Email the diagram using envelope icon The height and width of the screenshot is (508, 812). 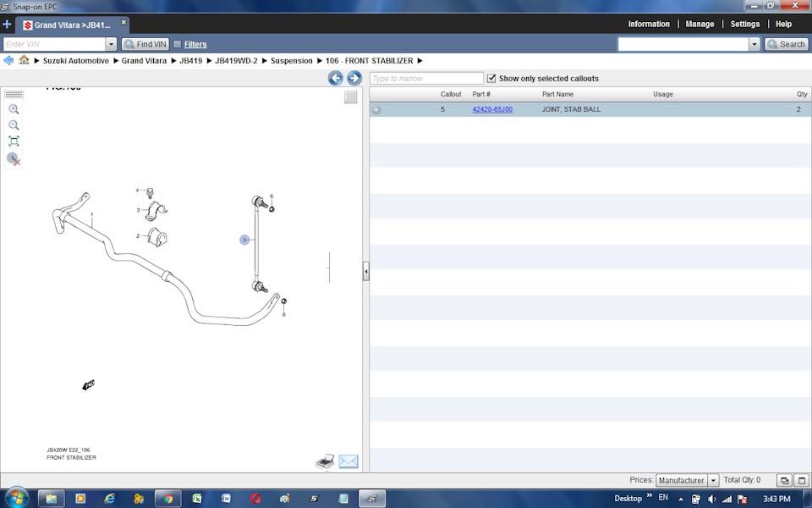[x=348, y=461]
